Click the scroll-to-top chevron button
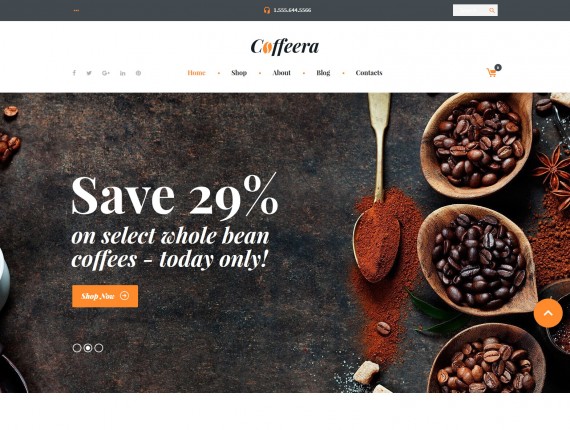This screenshot has height=430, width=570. pyautogui.click(x=548, y=313)
